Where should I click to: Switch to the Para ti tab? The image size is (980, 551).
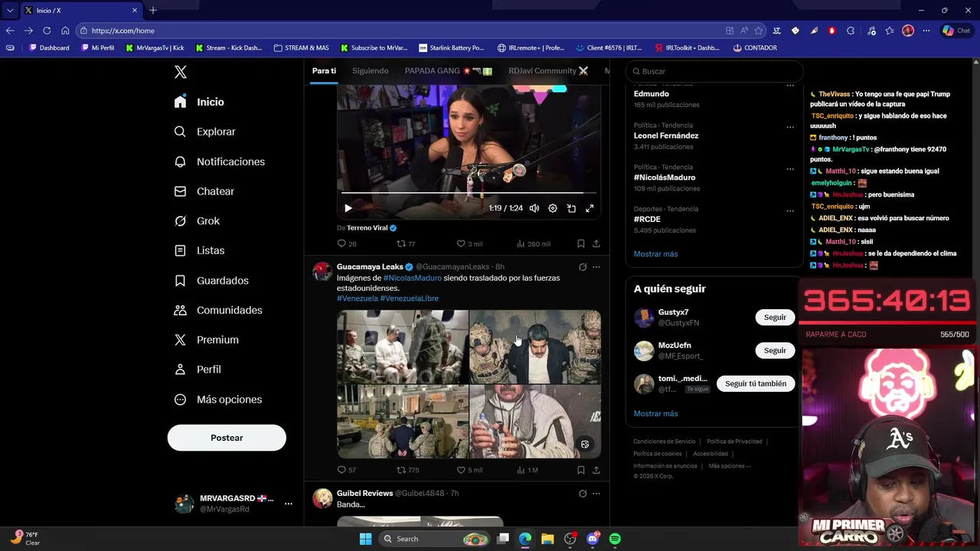tap(324, 71)
